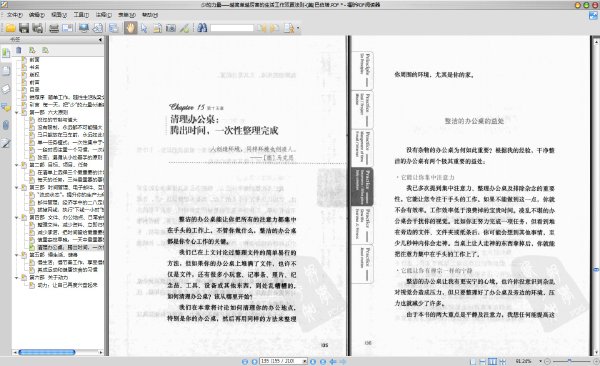Image resolution: width=600 pixels, height=366 pixels.
Task: Open the 版权 bookmark
Action: click(x=34, y=75)
